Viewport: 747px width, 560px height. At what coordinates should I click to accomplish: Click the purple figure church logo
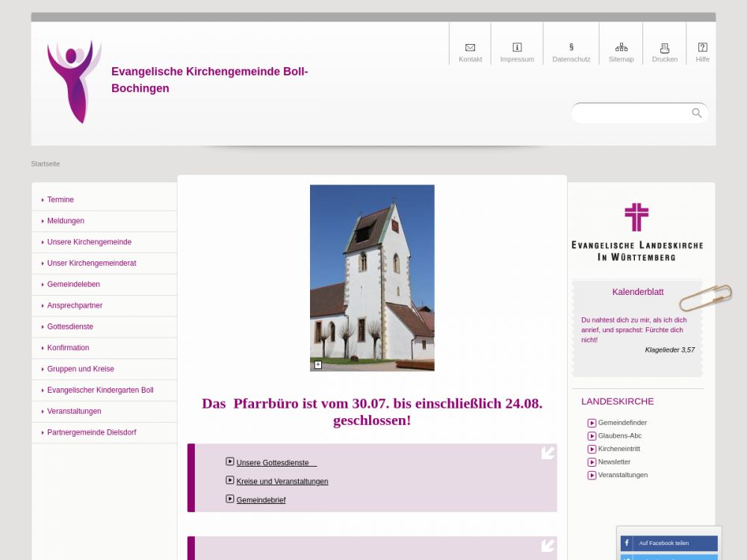point(74,81)
